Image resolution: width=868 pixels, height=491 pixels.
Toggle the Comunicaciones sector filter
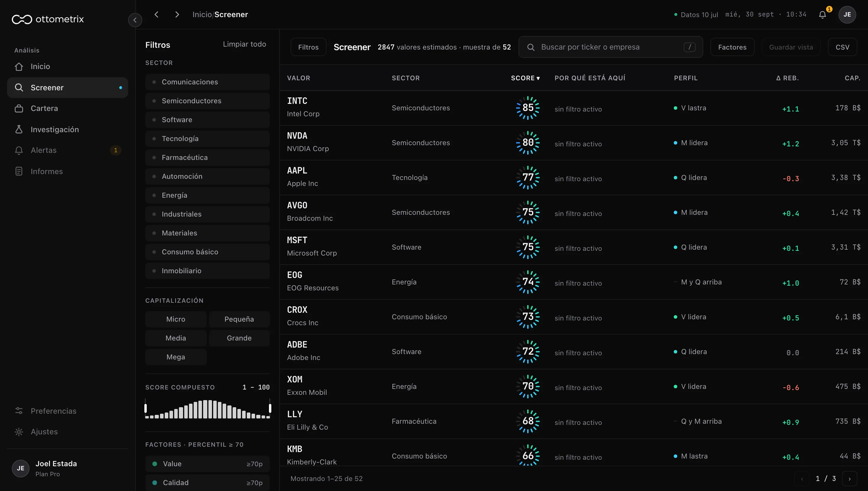[208, 82]
